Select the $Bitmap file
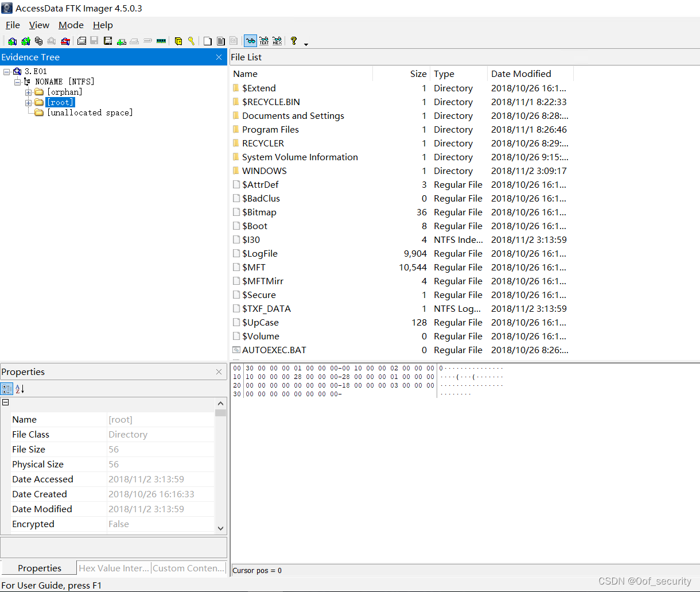This screenshot has height=592, width=700. [259, 212]
